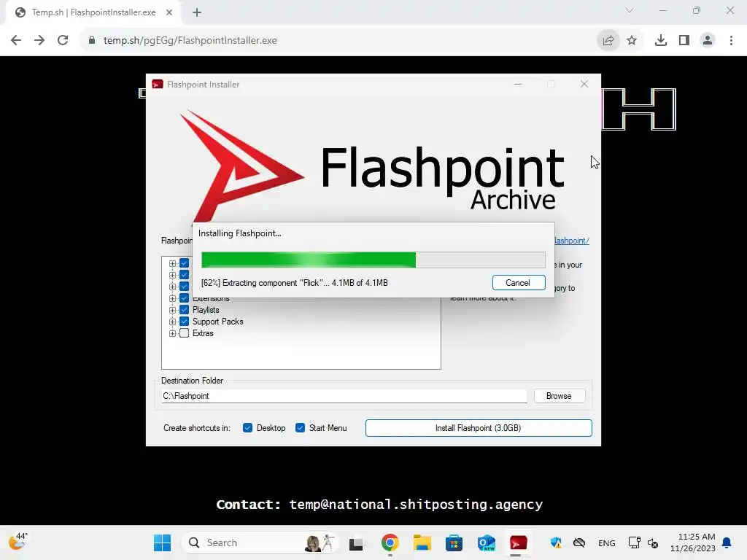The height and width of the screenshot is (560, 747).
Task: Open the share this page icon
Action: (x=608, y=41)
